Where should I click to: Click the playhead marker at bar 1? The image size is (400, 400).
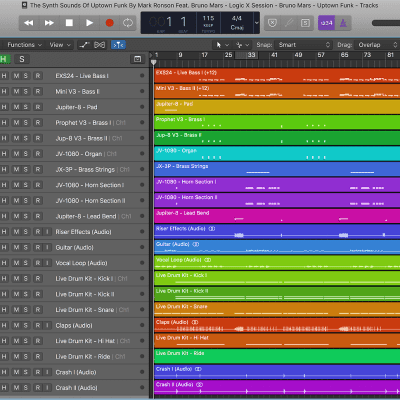point(154,62)
